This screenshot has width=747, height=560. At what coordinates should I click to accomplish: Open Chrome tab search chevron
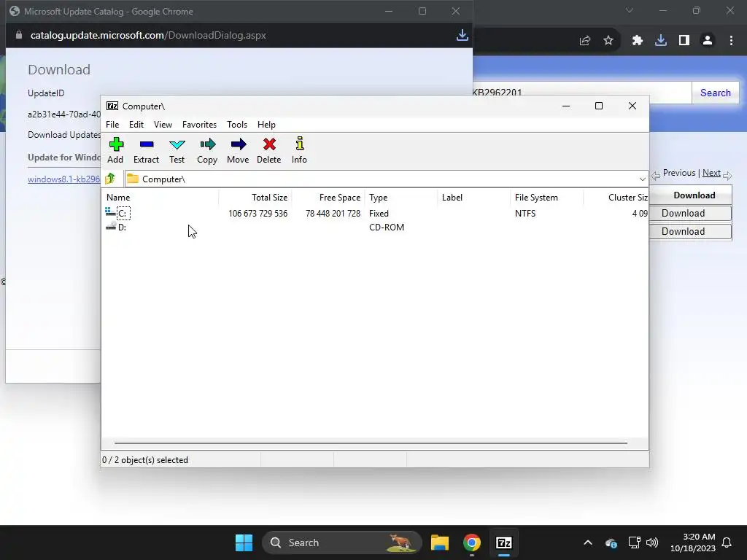click(630, 10)
